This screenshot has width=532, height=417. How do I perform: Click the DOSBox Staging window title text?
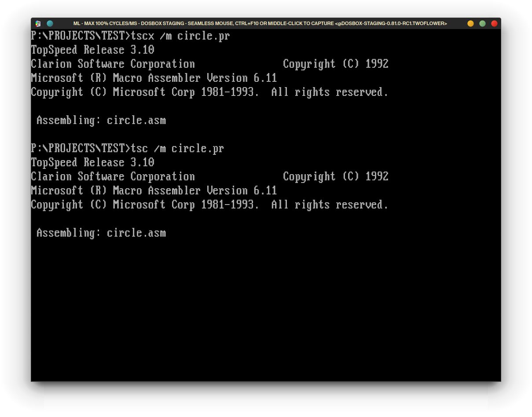click(x=260, y=23)
